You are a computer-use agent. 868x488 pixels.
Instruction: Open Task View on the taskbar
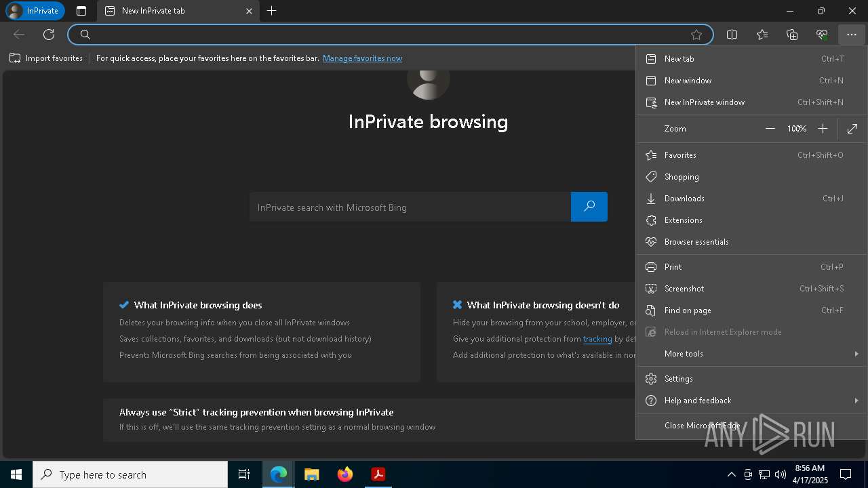pos(244,474)
